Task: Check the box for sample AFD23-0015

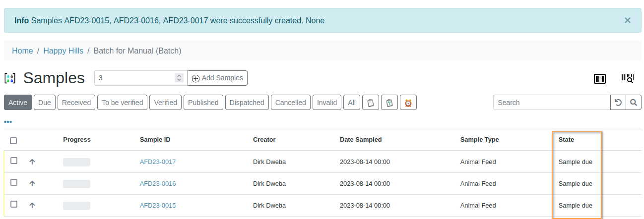Action: point(14,204)
